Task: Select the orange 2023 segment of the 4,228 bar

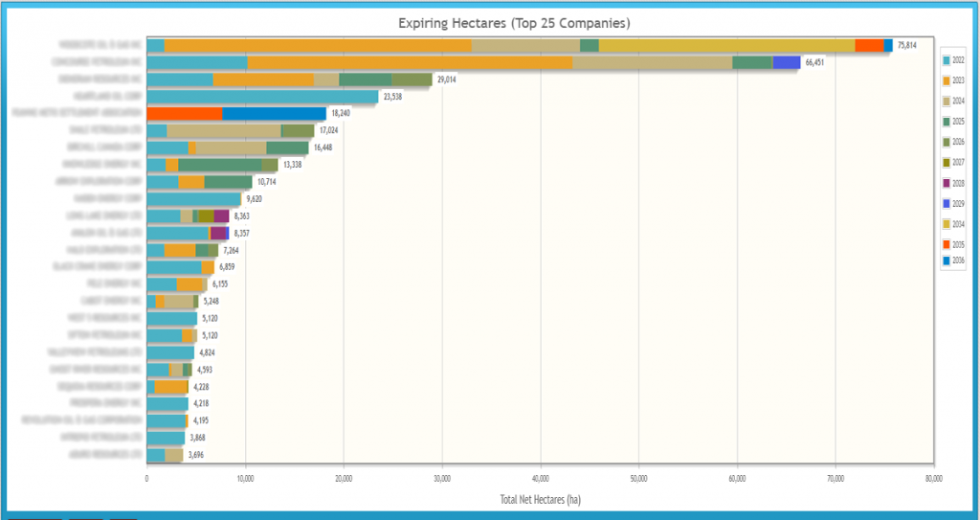Action: point(170,387)
